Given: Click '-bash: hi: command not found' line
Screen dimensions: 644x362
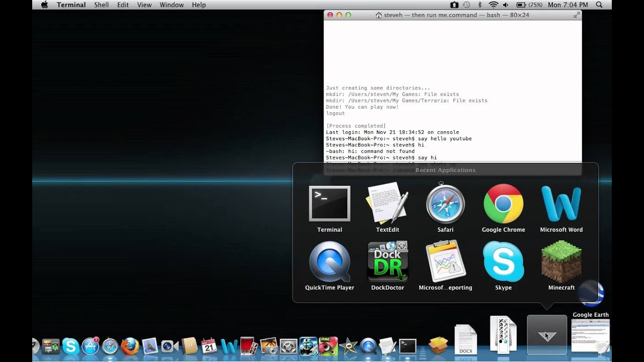Looking at the screenshot, I should pos(370,151).
